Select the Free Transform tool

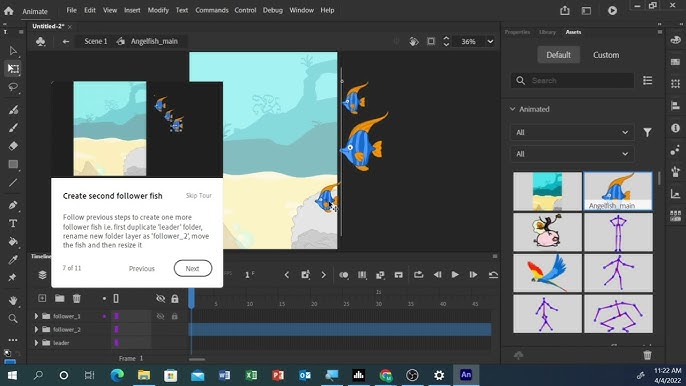click(x=13, y=69)
